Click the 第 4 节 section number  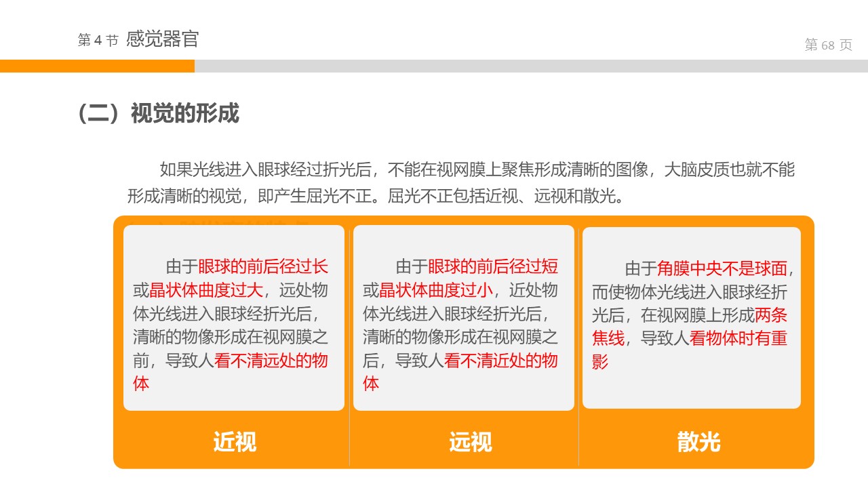98,41
